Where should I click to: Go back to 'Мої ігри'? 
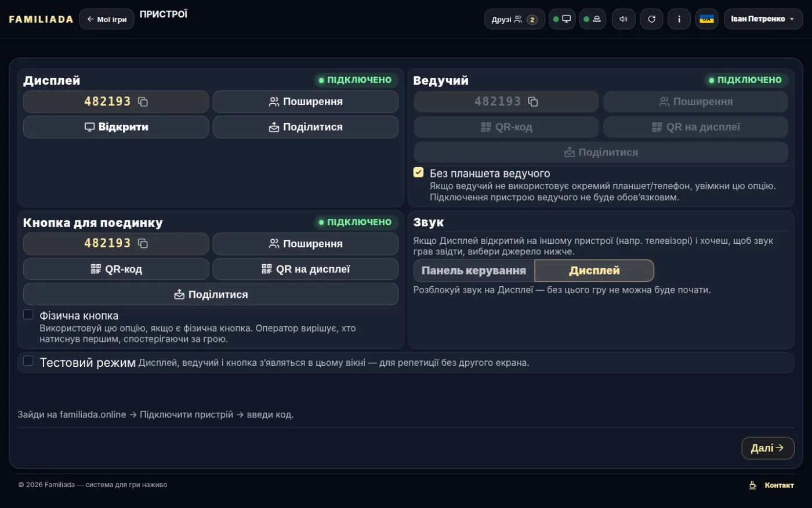pyautogui.click(x=107, y=19)
